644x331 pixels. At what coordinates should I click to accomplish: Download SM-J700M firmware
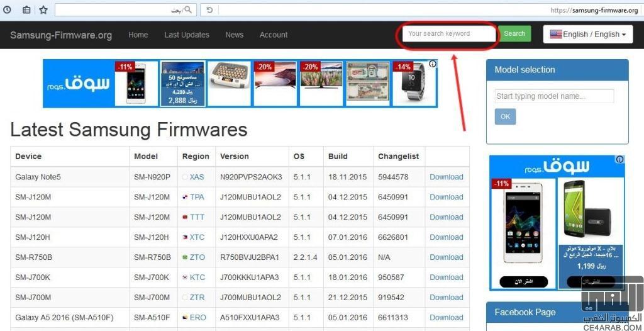(447, 297)
